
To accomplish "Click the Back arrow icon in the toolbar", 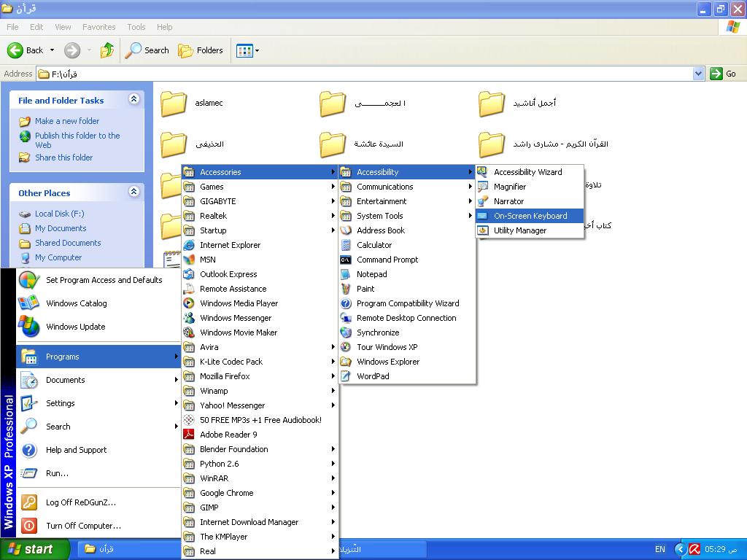I will (15, 50).
